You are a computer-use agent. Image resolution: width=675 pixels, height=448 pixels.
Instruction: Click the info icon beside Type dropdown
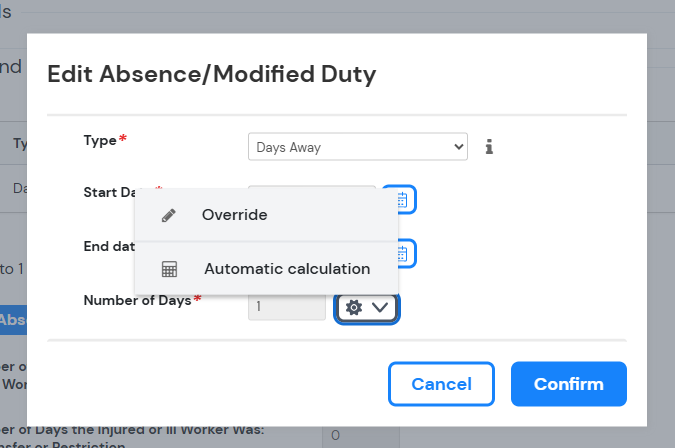coord(489,147)
